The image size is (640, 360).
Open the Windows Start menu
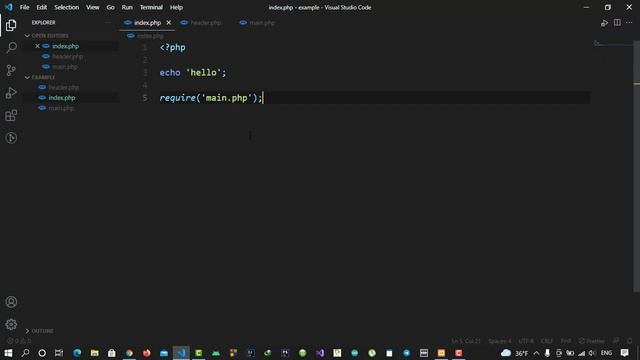pos(8,353)
